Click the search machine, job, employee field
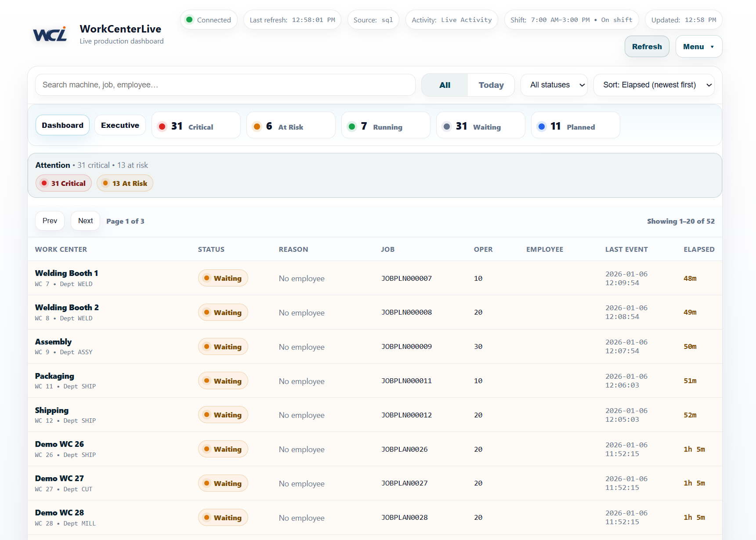 tap(225, 85)
